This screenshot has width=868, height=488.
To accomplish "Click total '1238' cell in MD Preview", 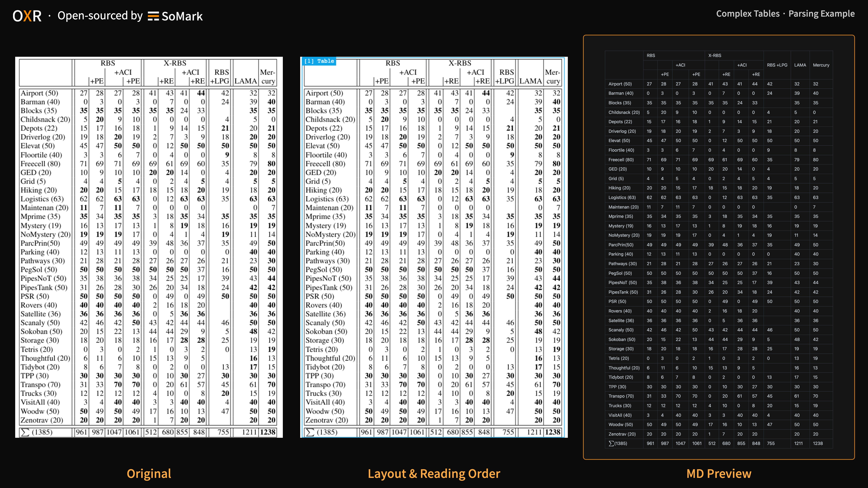I will [817, 444].
